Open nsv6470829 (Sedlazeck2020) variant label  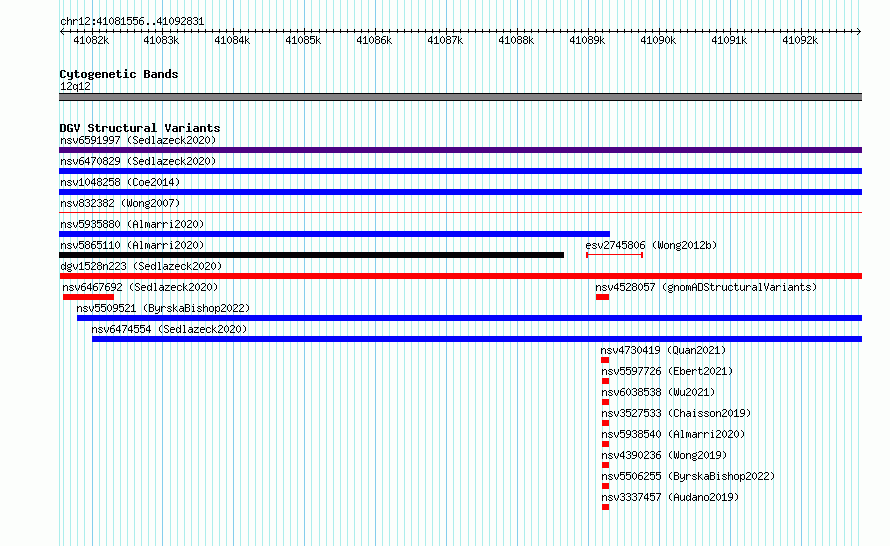(138, 161)
